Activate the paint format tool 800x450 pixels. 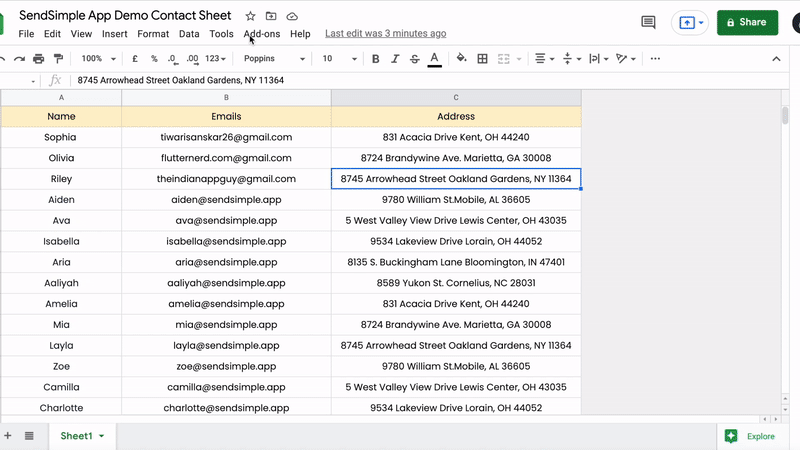coord(58,59)
